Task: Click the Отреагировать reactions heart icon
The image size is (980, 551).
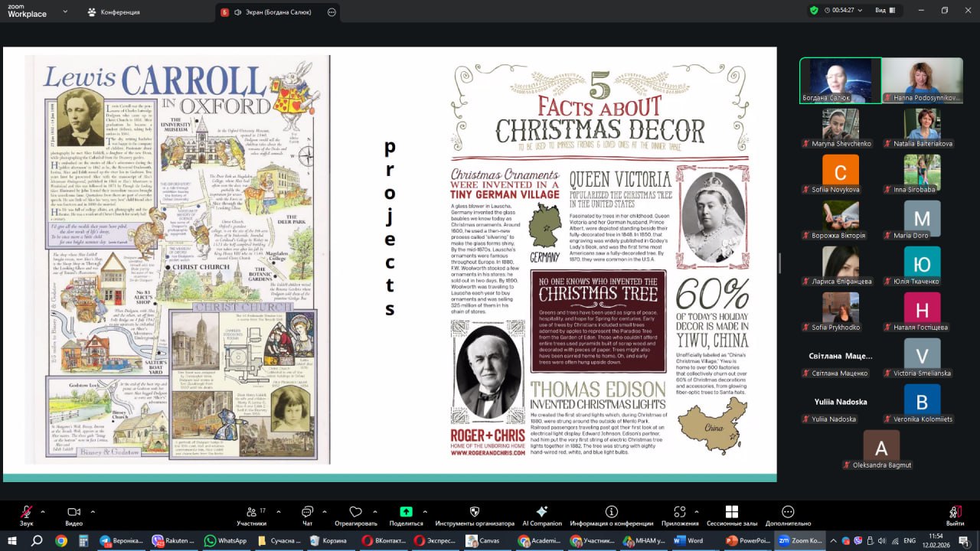Action: pos(355,512)
